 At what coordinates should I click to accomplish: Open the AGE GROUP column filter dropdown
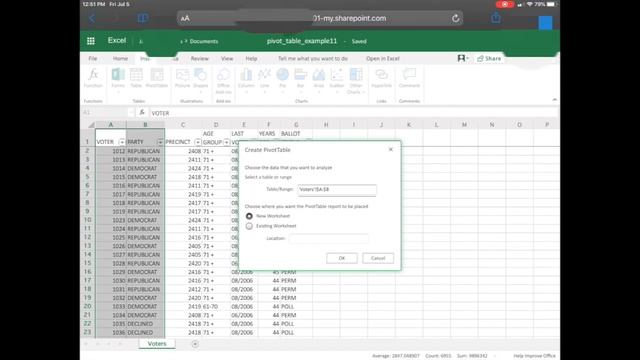click(227, 142)
